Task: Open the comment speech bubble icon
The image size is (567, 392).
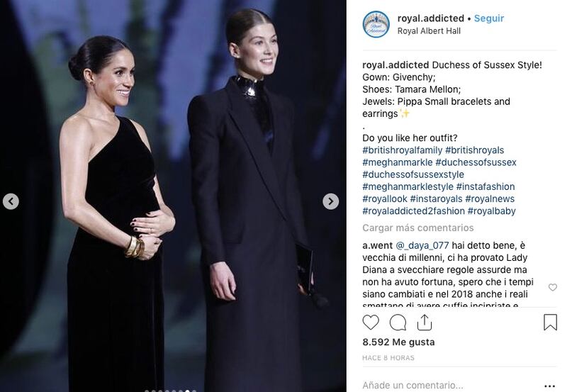Action: [398, 323]
